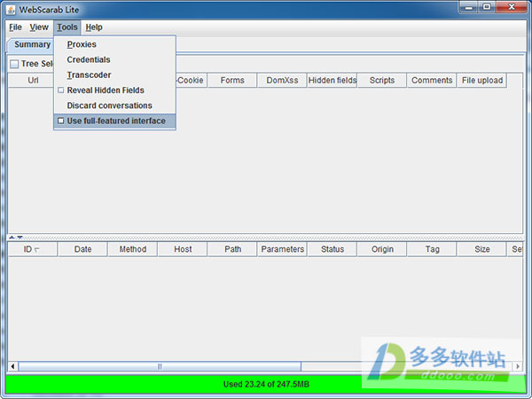This screenshot has width=532, height=399.
Task: Sort conversations by Size column
Action: click(482, 249)
